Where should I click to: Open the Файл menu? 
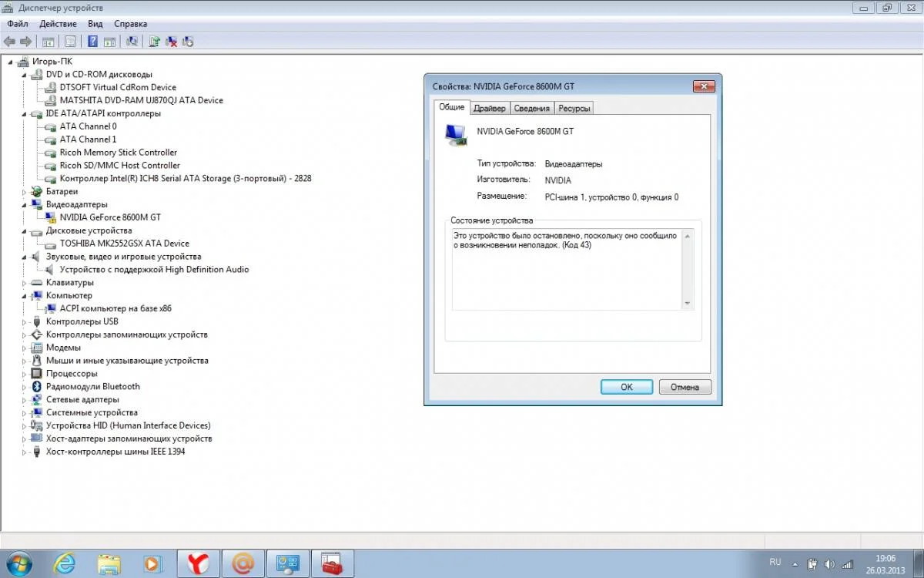(18, 24)
